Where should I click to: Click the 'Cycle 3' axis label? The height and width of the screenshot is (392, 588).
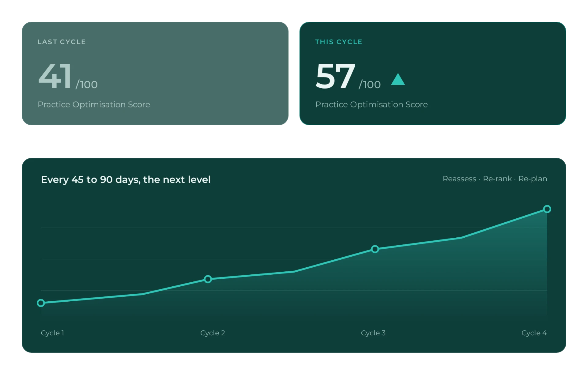[373, 333]
